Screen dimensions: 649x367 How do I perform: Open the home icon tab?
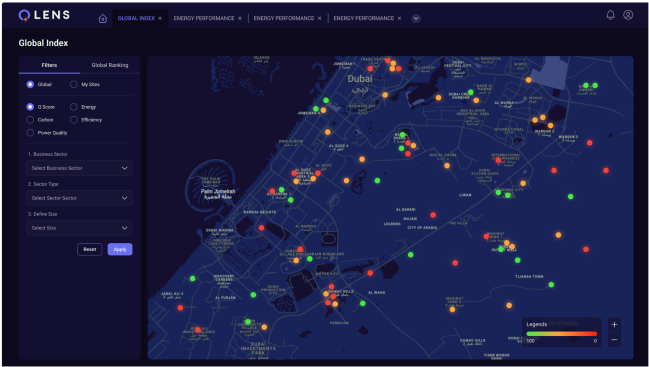tap(103, 19)
